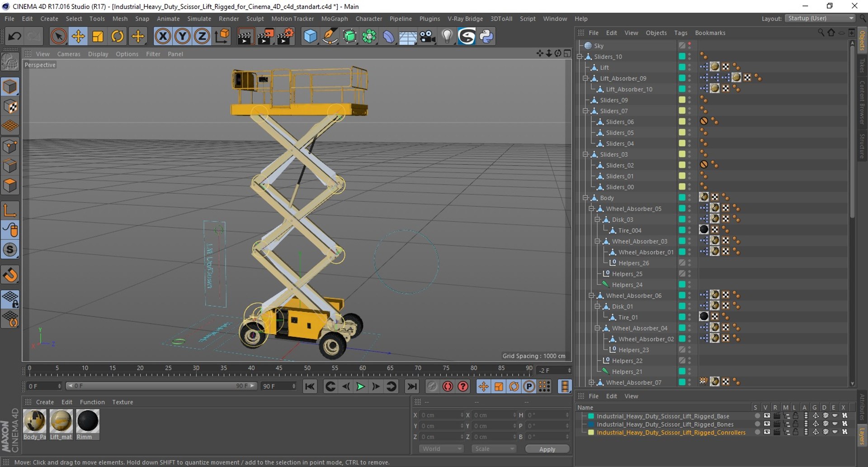Toggle visibility eye of Rigged_Bones layer
The width and height of the screenshot is (868, 467).
click(767, 424)
